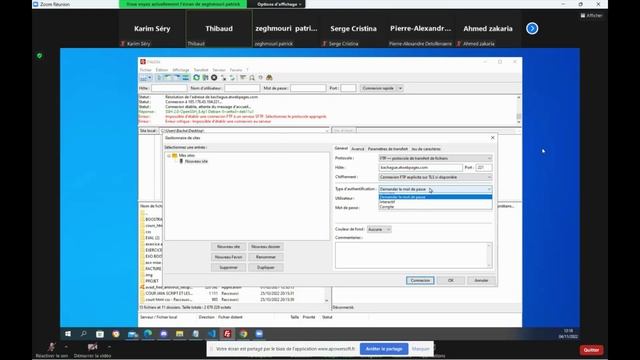Click the magnifier toolbar icon
Viewport: 640px width, 360px height.
tap(252, 78)
